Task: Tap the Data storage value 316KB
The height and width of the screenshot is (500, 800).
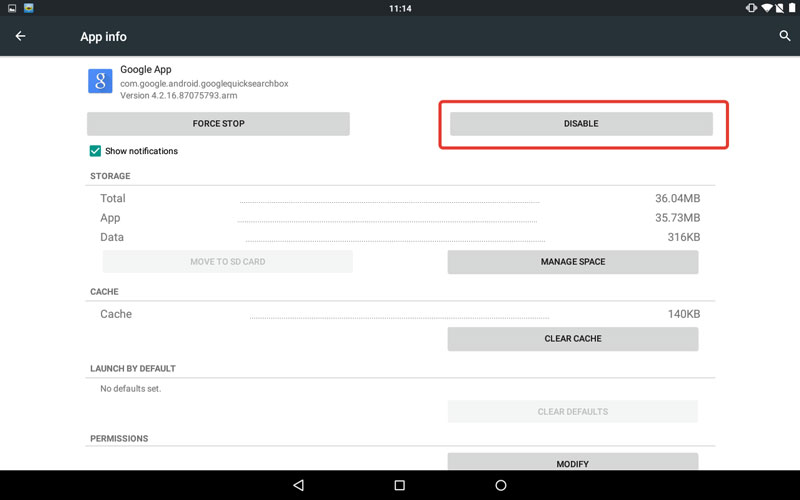Action: (684, 237)
